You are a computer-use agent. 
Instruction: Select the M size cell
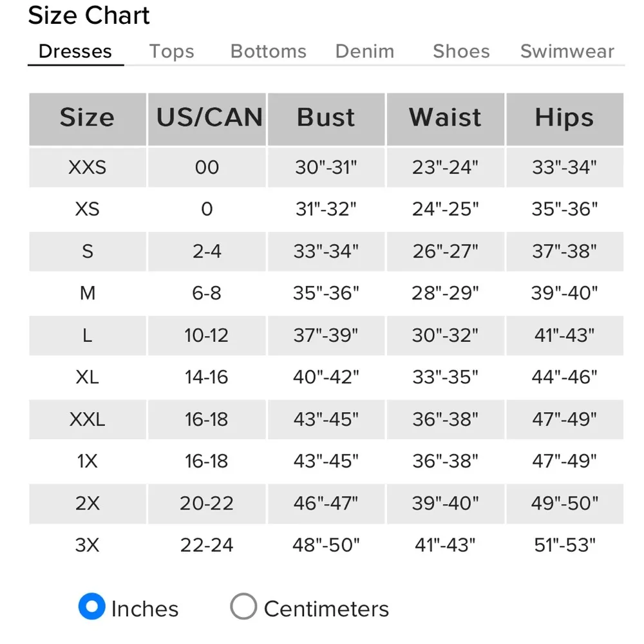[x=87, y=294]
